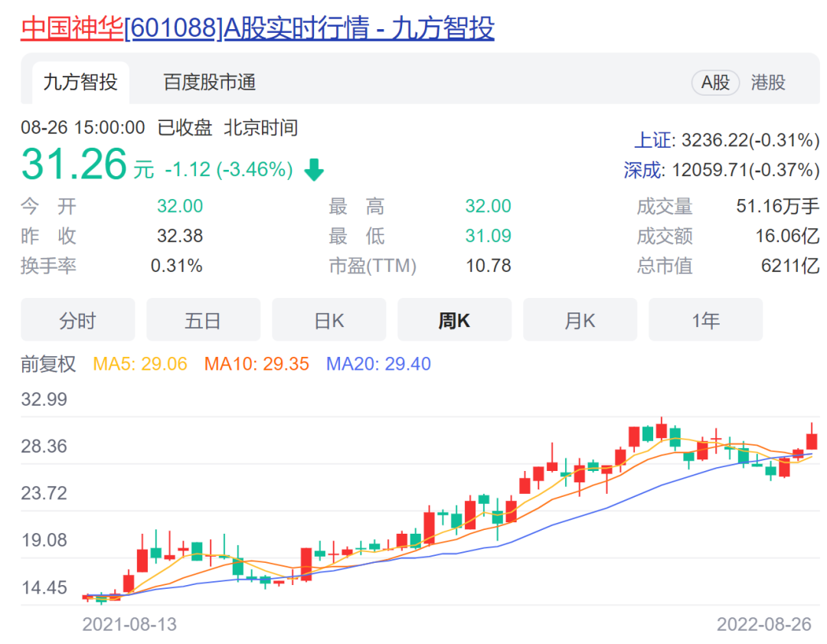The height and width of the screenshot is (644, 827).
Task: Click the 2022-08-26 end date label
Action: point(763,625)
